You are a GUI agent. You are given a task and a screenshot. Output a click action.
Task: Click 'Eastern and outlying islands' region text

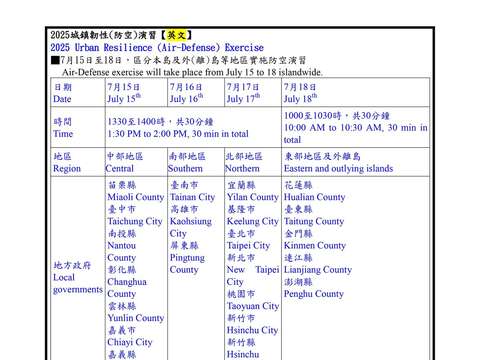[338, 169]
